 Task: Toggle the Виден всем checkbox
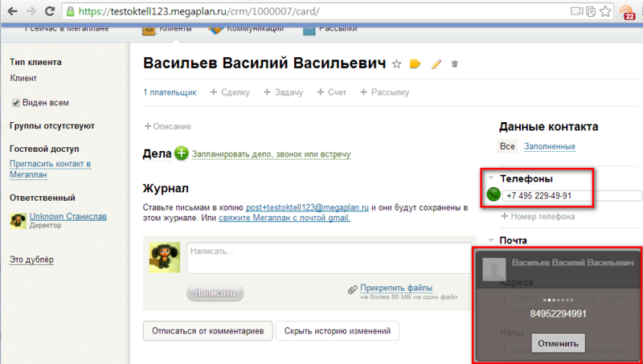[15, 103]
